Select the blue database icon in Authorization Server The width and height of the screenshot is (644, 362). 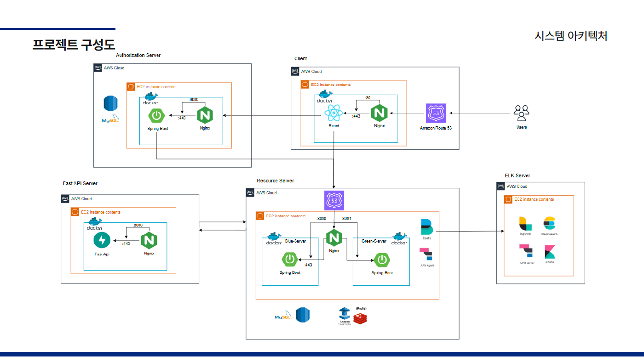[x=110, y=103]
